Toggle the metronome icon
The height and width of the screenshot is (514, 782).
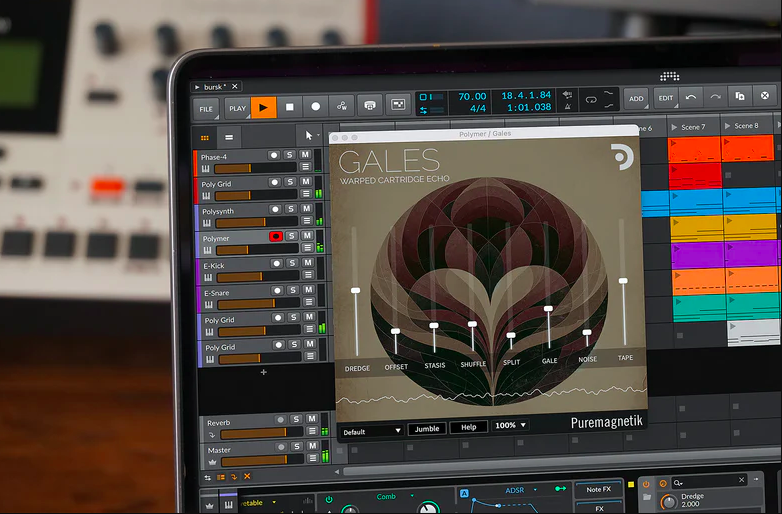pyautogui.click(x=568, y=106)
